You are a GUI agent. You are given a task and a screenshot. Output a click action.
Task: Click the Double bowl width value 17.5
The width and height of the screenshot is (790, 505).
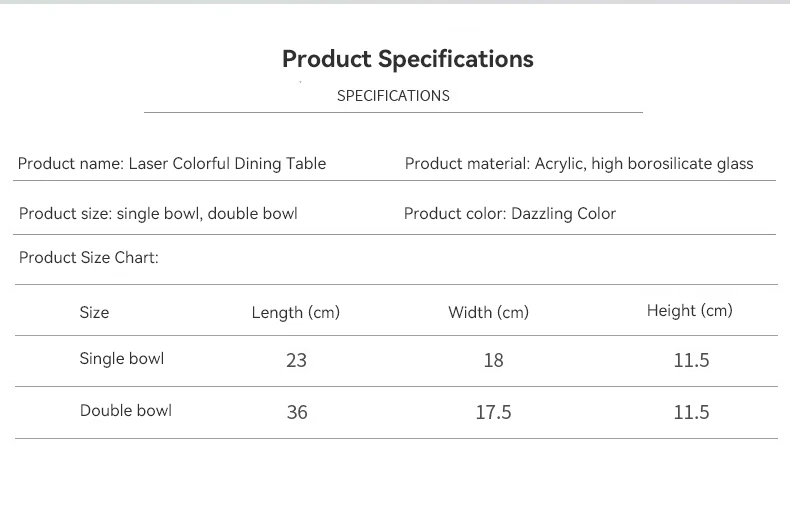click(493, 412)
